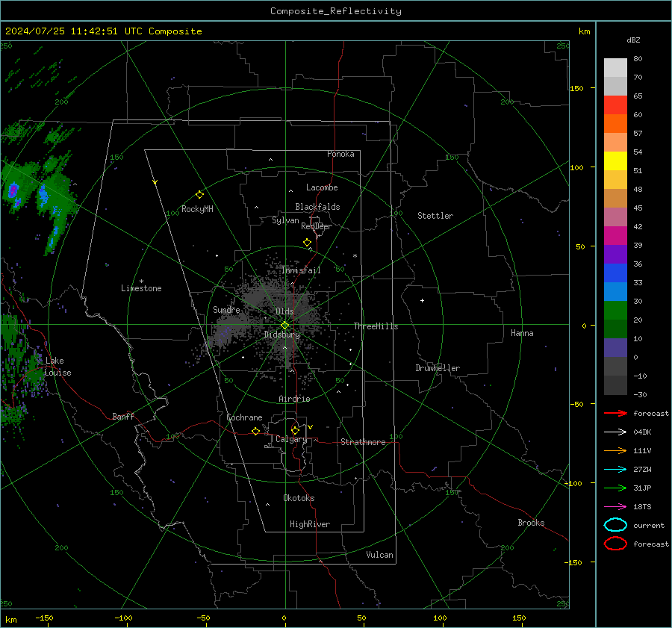672x628 pixels.
Task: Select the purple 36-39 dBZ color swatch
Action: point(615,255)
